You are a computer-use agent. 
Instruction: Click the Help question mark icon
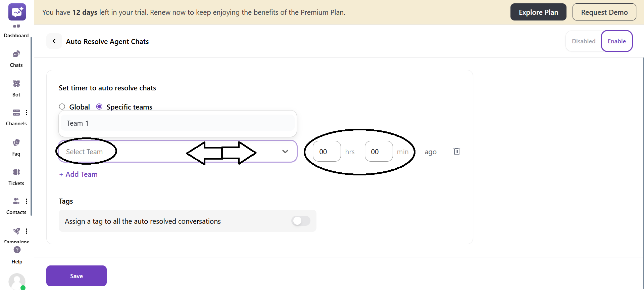coord(17,250)
